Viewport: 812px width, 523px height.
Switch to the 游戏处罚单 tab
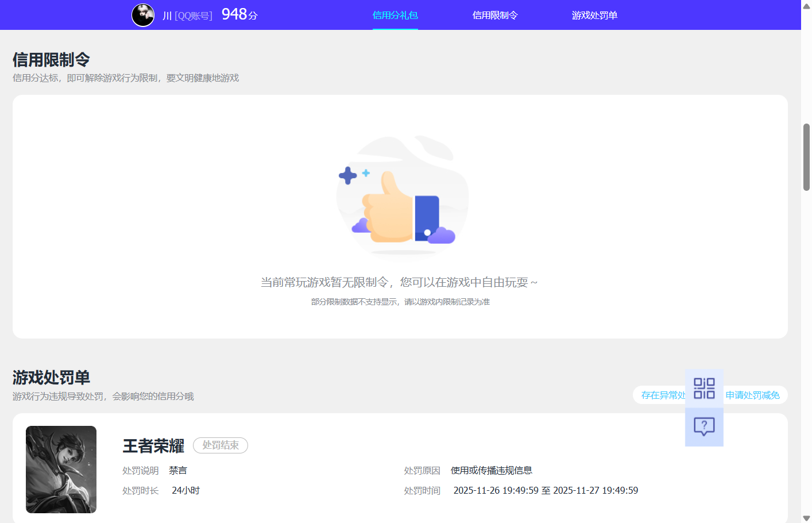tap(594, 16)
